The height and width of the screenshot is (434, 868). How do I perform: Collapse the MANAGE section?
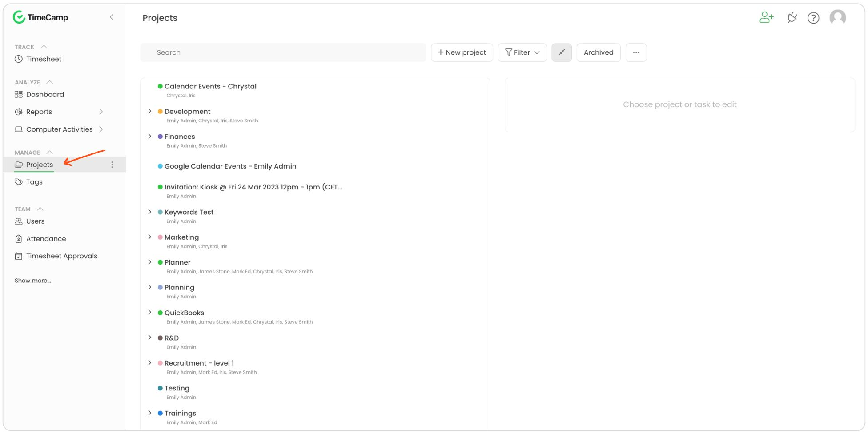pyautogui.click(x=50, y=153)
